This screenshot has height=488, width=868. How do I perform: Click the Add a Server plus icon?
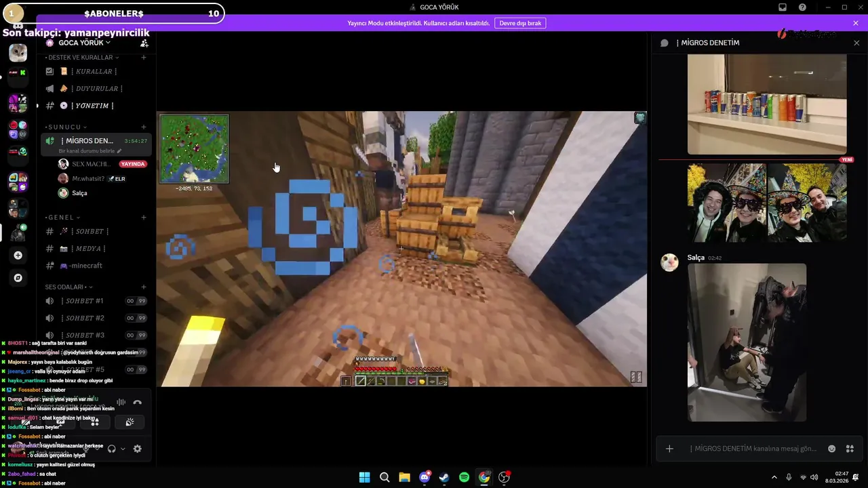click(18, 256)
